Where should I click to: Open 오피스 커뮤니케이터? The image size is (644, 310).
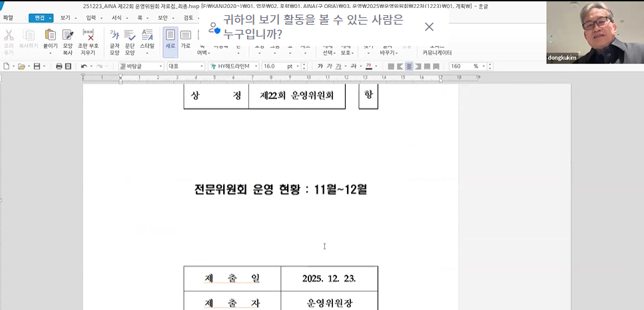[437, 50]
